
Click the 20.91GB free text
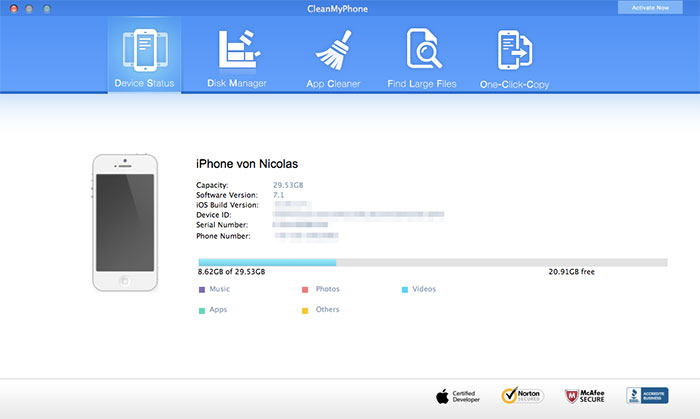571,272
